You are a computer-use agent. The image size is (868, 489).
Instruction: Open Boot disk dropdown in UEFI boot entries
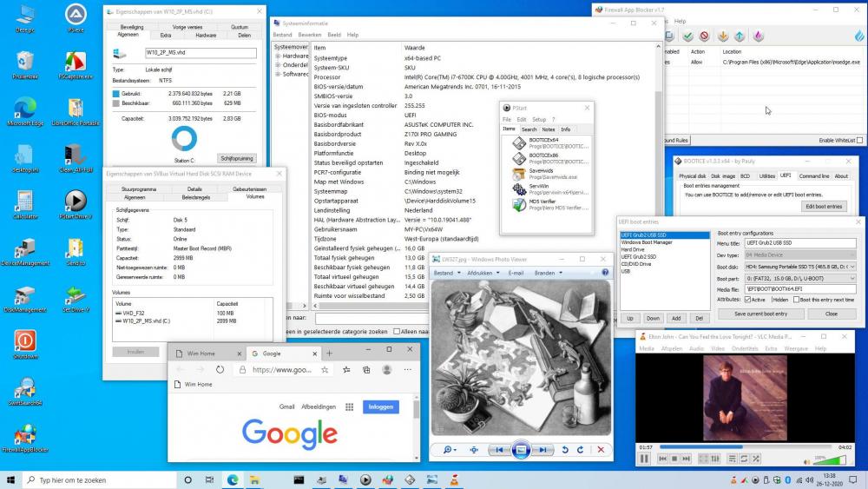coord(800,267)
